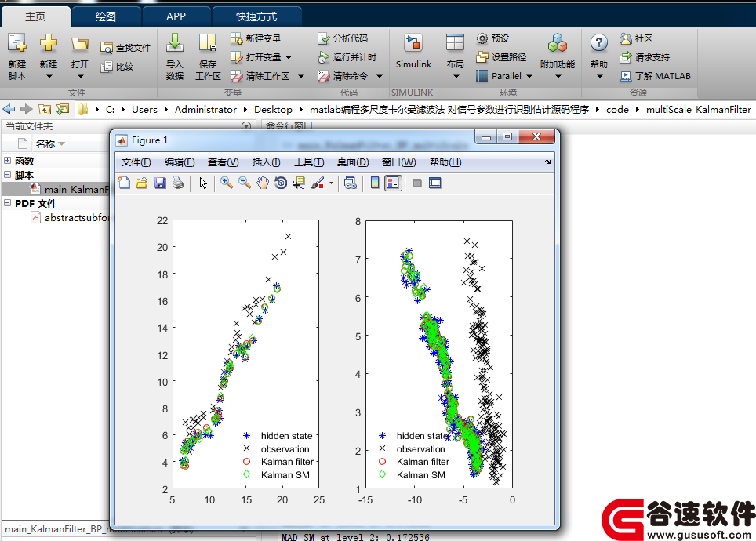Image resolution: width=756 pixels, height=541 pixels.
Task: Open the 清除命令 dropdown arrow
Action: 380,76
